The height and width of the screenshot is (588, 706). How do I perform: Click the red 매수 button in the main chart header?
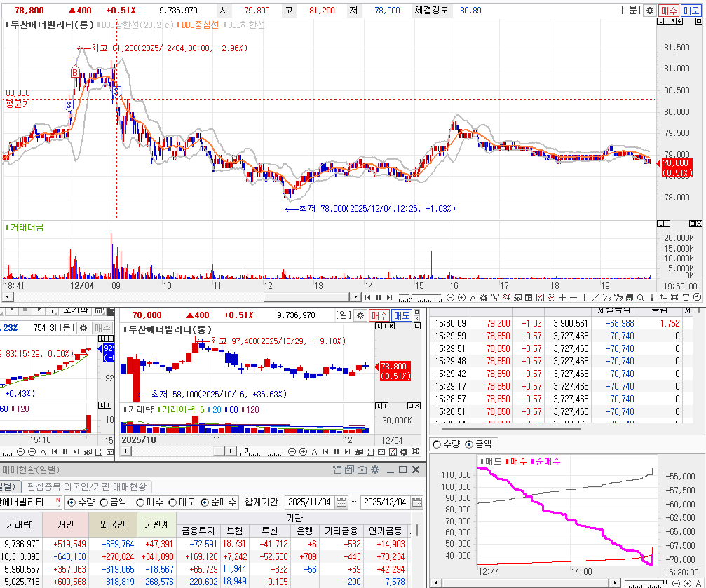(669, 11)
